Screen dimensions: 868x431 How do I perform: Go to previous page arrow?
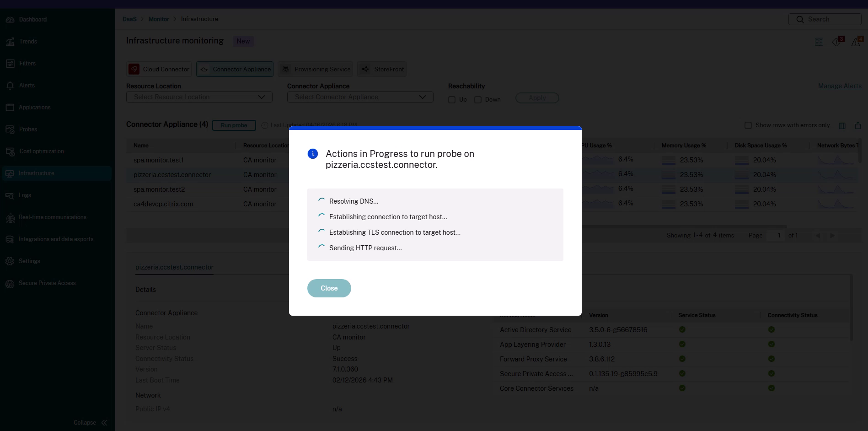click(818, 236)
